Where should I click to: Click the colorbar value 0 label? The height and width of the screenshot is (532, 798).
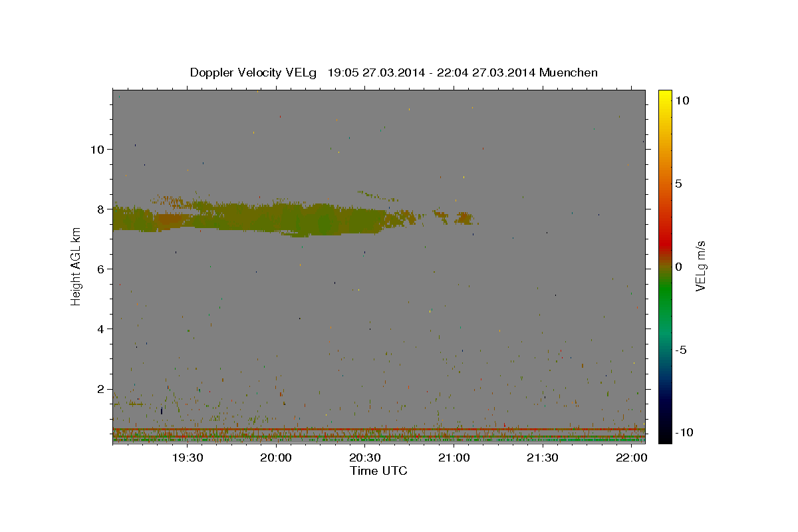click(x=679, y=266)
